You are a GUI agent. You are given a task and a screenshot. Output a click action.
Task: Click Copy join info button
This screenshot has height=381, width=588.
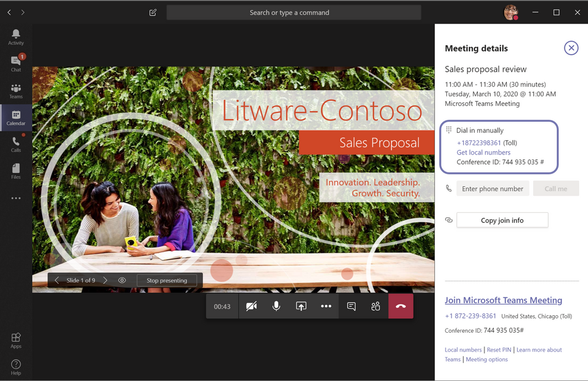pyautogui.click(x=502, y=220)
